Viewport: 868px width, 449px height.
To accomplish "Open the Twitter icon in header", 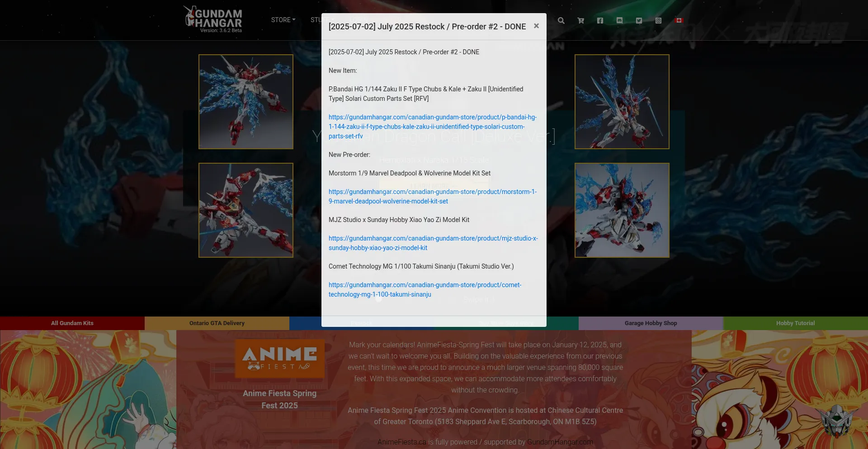I will (x=639, y=20).
